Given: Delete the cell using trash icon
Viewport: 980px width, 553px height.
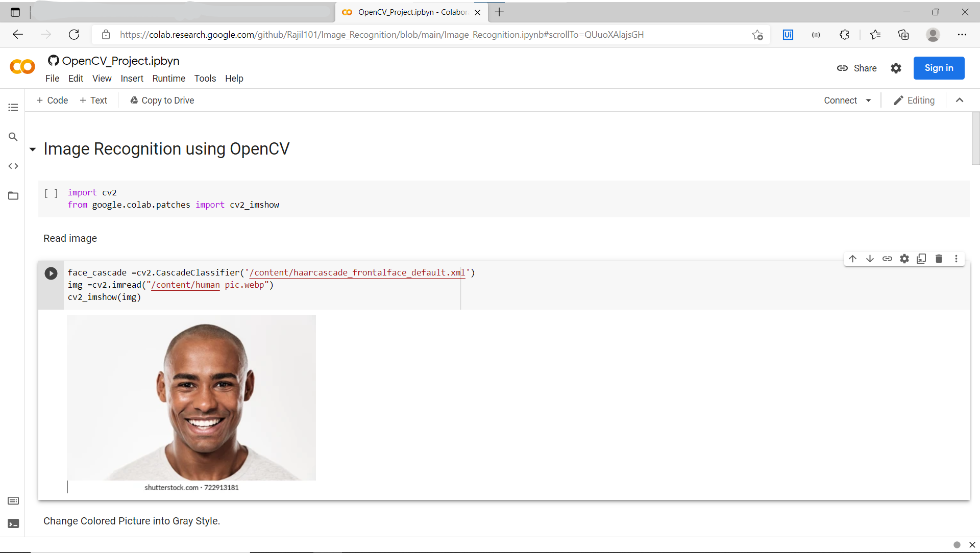Looking at the screenshot, I should (x=939, y=259).
